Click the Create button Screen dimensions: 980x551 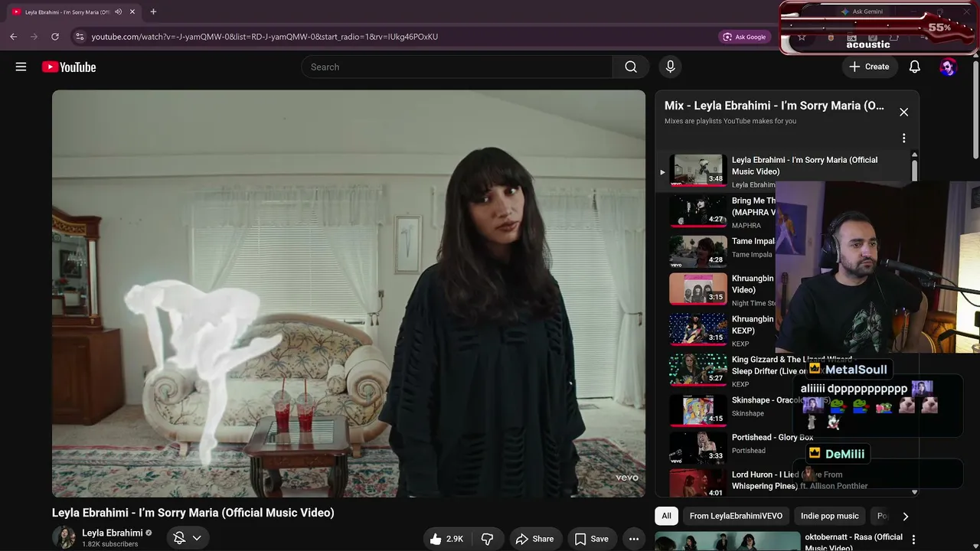[x=869, y=67]
